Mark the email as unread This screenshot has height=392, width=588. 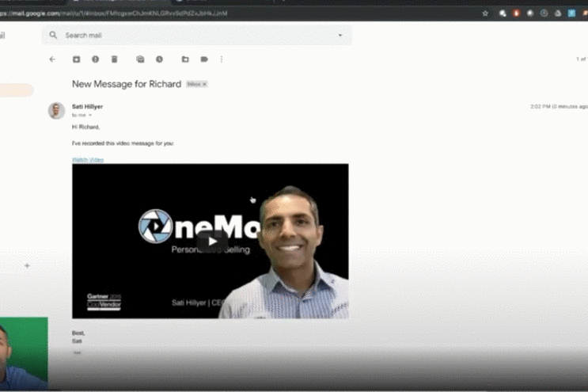pyautogui.click(x=140, y=59)
